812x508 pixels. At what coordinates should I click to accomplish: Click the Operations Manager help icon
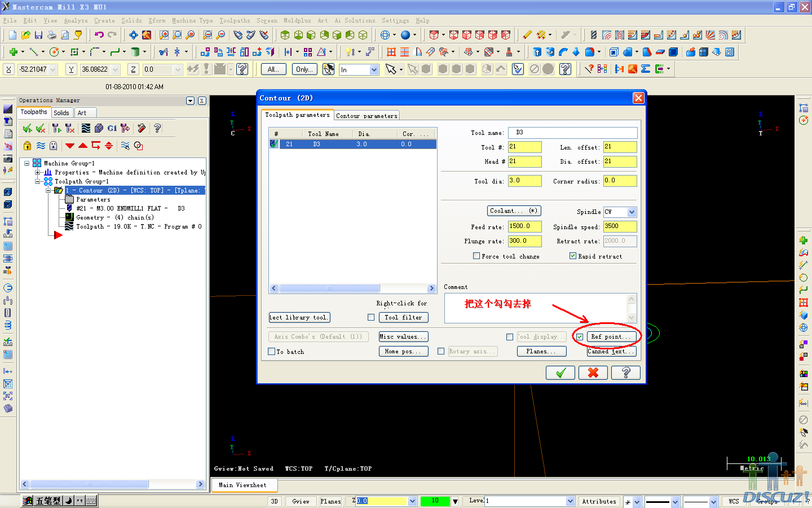click(157, 129)
